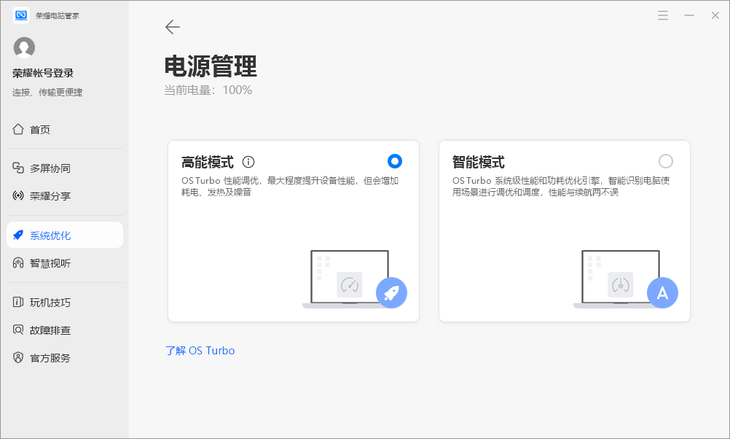Screen dimensions: 730x439
Task: Open the 了解 OS Turbo link
Action: point(200,351)
